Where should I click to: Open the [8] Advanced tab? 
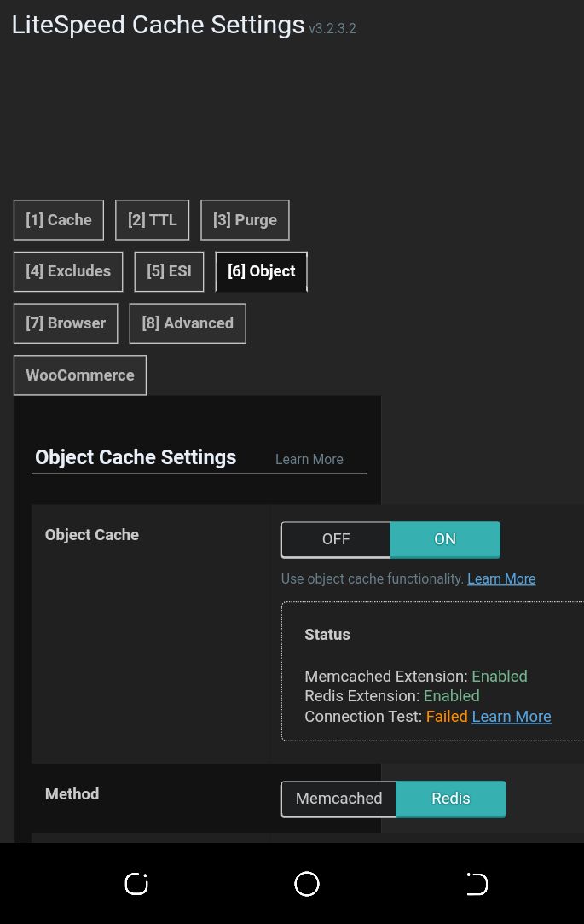click(x=188, y=323)
